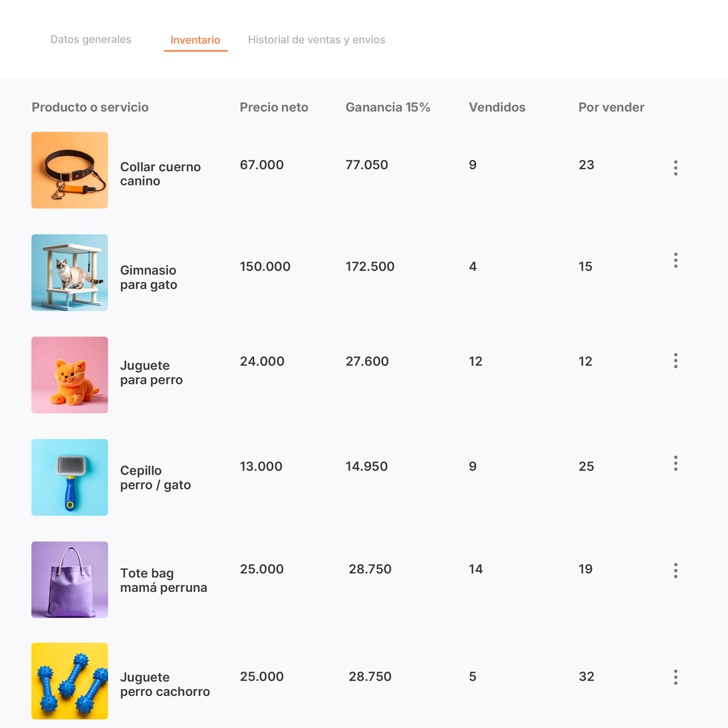Image resolution: width=728 pixels, height=728 pixels.
Task: Open Historial de ventas y envios tab
Action: [x=317, y=40]
